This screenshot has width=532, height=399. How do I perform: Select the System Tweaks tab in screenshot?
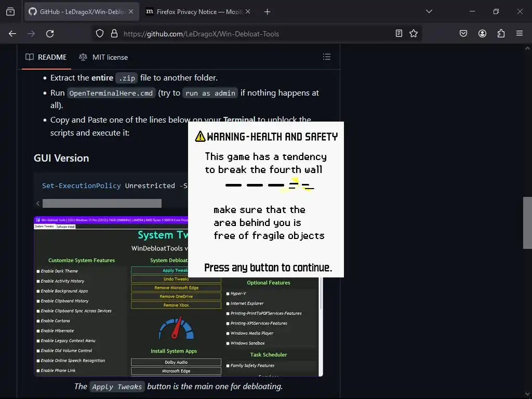tap(45, 227)
